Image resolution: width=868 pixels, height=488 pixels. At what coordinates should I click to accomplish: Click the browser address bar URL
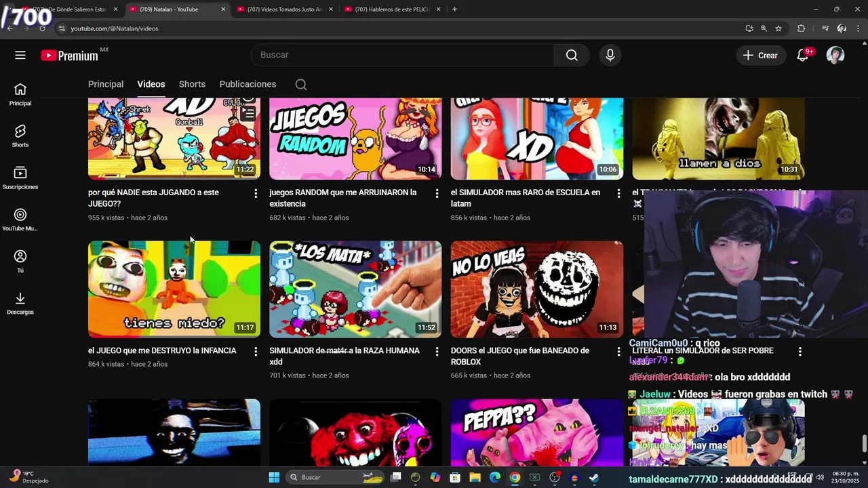click(x=115, y=28)
